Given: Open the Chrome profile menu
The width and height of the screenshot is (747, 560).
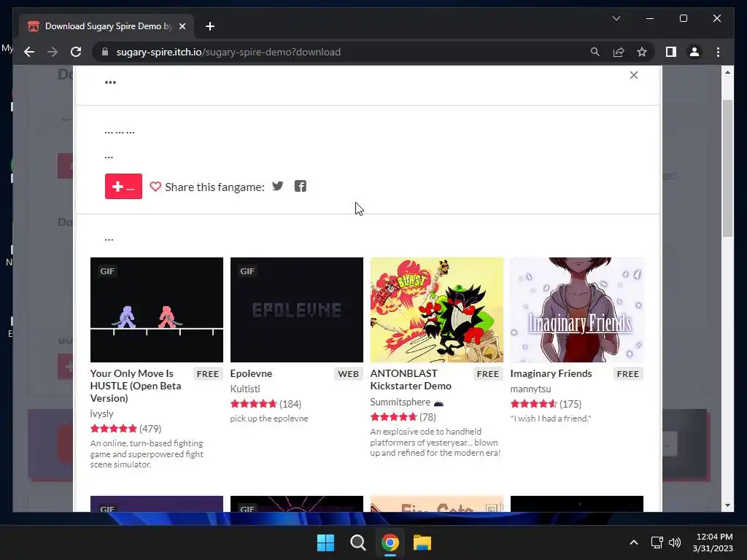Looking at the screenshot, I should tap(694, 52).
